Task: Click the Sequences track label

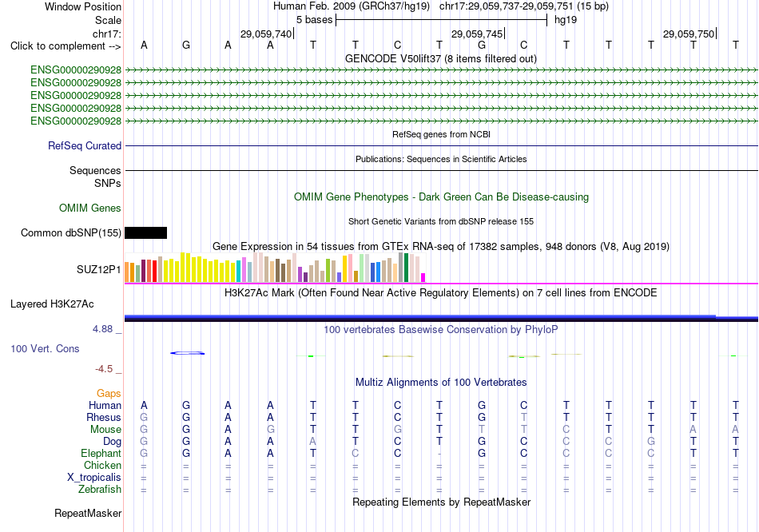Action: tap(95, 170)
